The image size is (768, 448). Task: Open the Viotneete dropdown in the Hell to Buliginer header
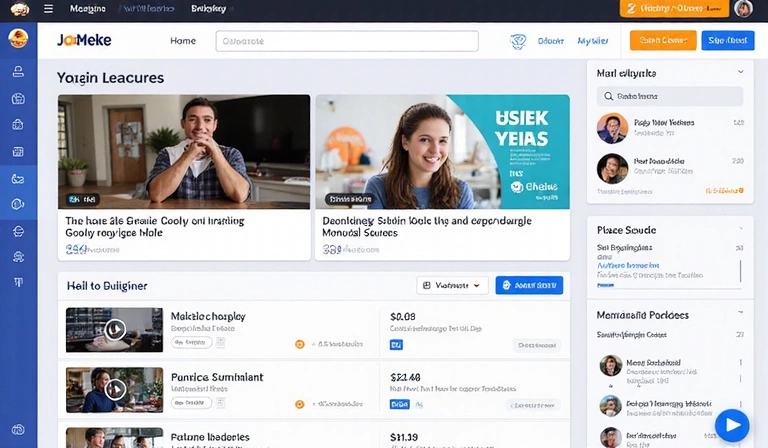point(452,285)
